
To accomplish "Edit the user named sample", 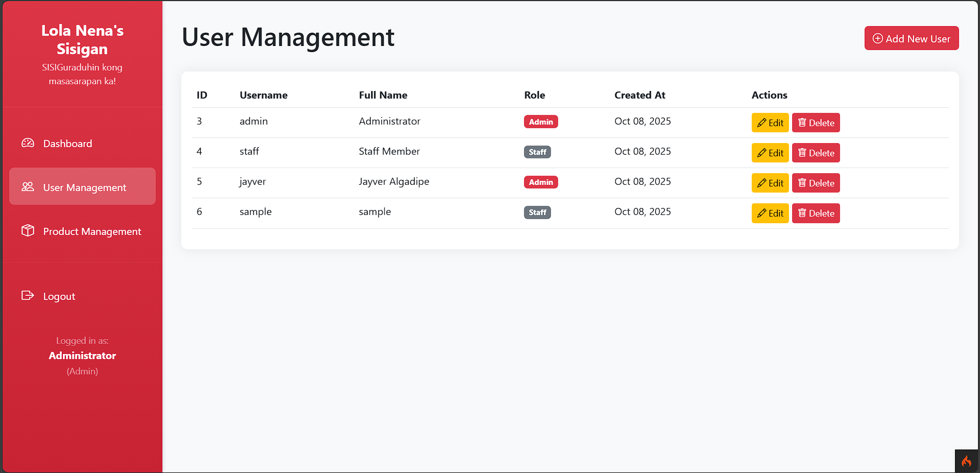I will [770, 213].
